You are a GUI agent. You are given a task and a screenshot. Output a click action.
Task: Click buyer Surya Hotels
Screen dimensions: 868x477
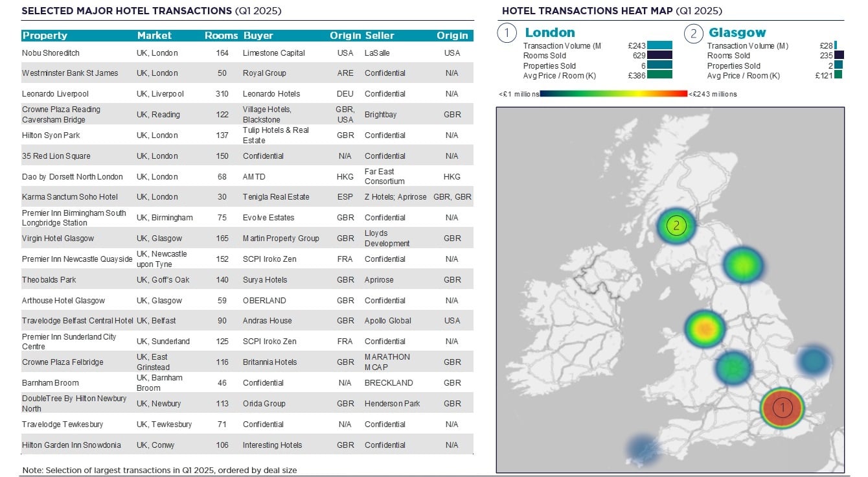265,280
